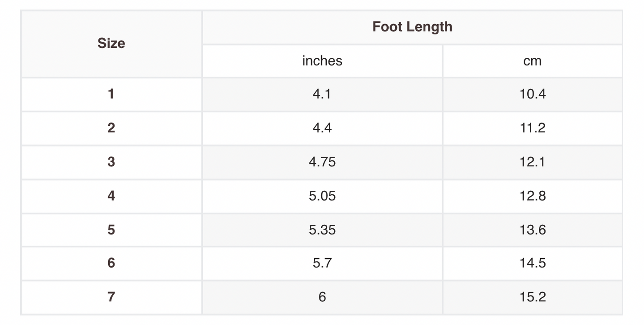Click the 13.6 cm cell
Image resolution: width=644 pixels, height=325 pixels.
533,230
